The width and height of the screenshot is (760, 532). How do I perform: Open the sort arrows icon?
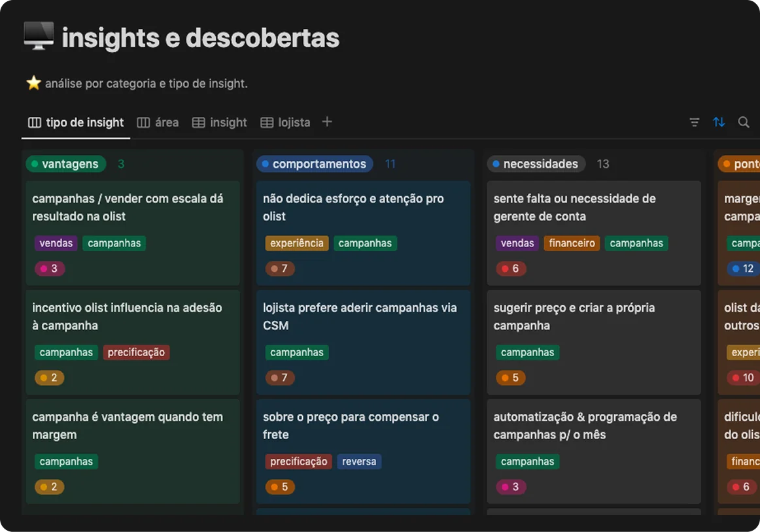point(719,122)
